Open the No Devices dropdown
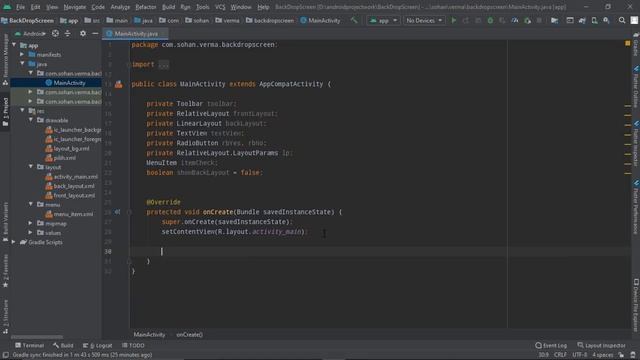 [424, 20]
